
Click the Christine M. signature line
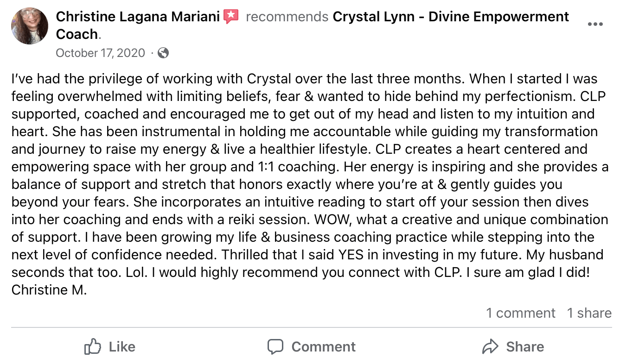click(49, 290)
